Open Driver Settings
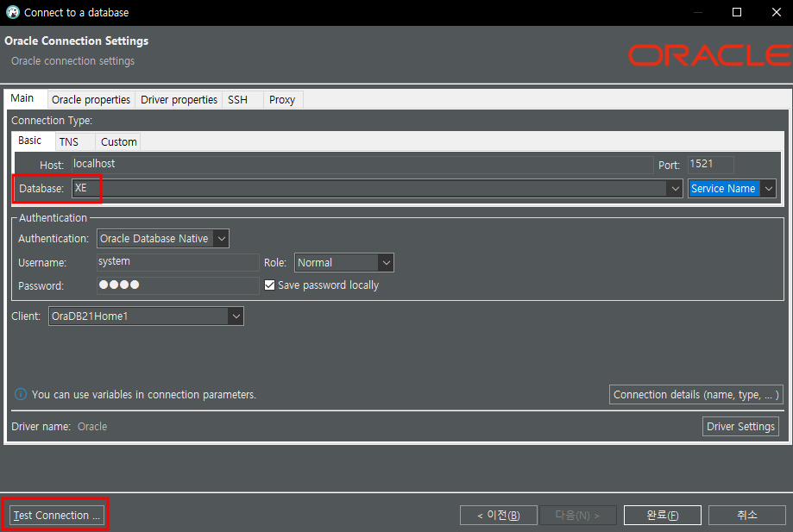The width and height of the screenshot is (793, 532). click(740, 427)
